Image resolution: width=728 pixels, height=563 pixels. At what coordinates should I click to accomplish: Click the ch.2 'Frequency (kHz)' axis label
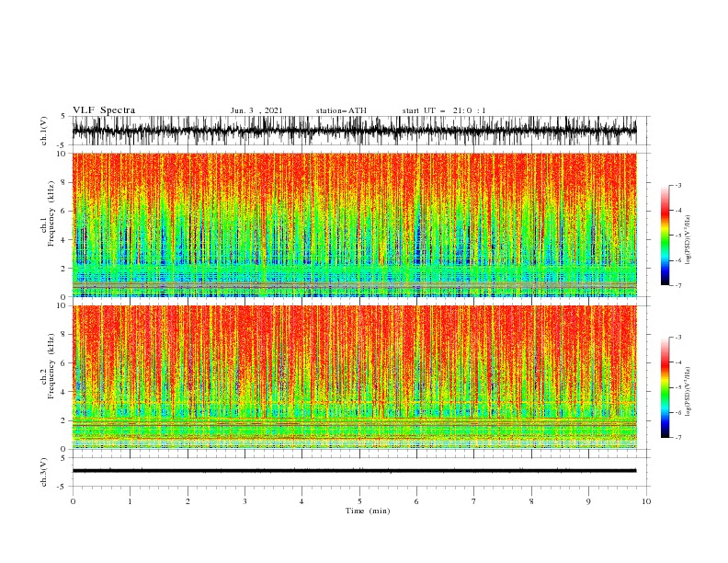click(x=51, y=366)
